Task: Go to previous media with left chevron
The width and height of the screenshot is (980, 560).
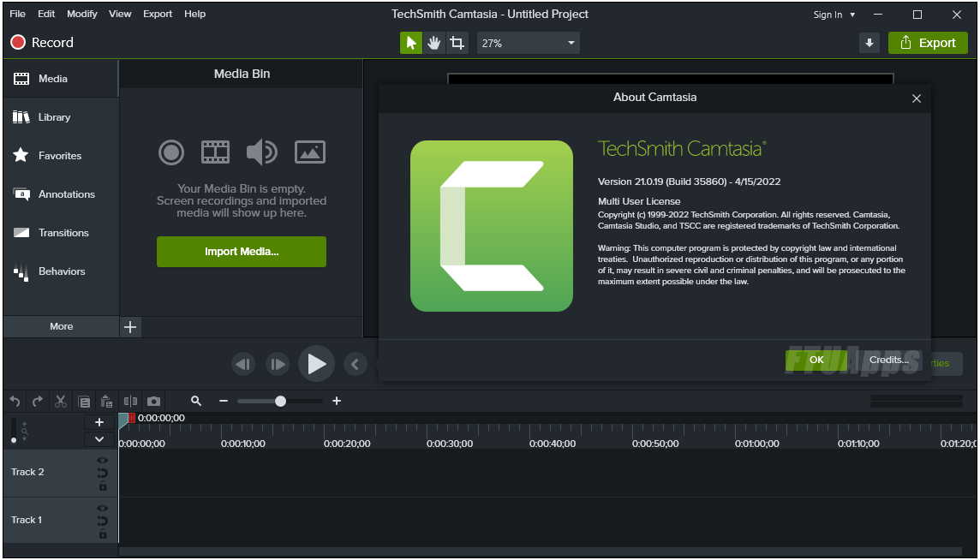Action: pos(355,364)
